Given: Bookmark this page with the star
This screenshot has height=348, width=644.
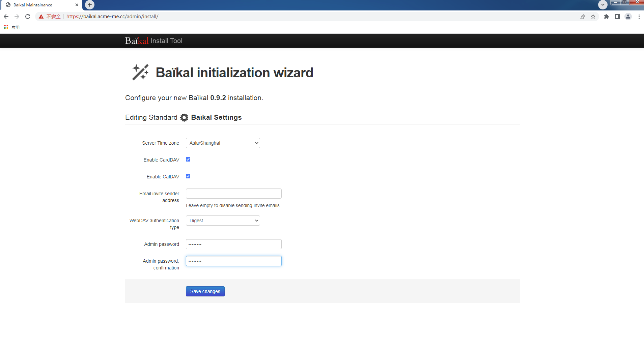Looking at the screenshot, I should (x=593, y=17).
